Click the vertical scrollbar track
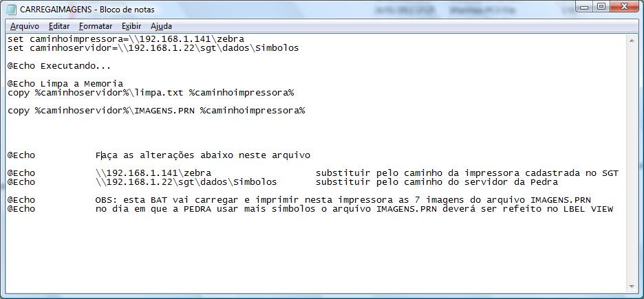 point(631,163)
